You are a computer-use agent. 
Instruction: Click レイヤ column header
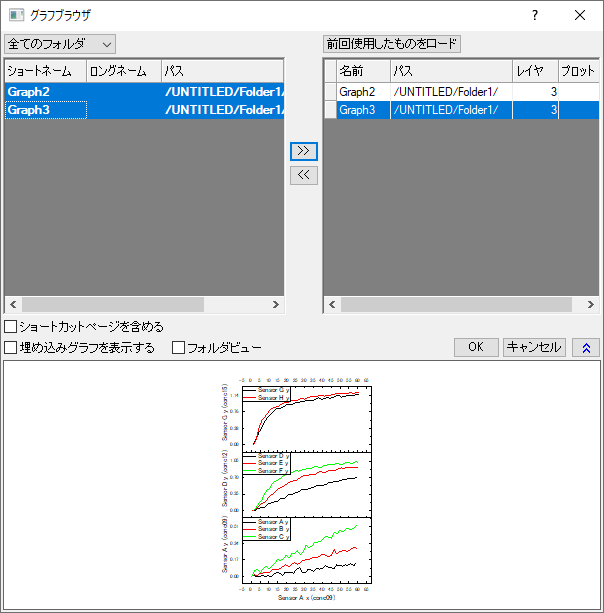pos(535,71)
